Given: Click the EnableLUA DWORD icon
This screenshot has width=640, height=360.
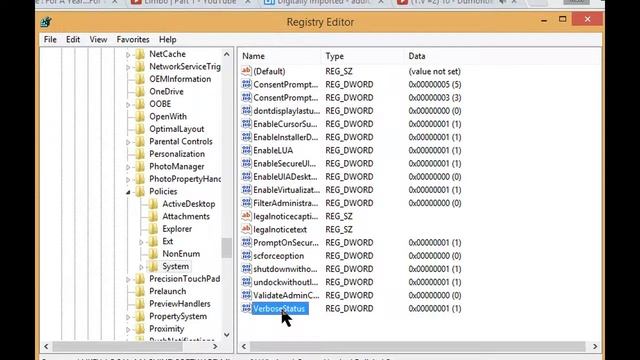Looking at the screenshot, I should click(246, 150).
